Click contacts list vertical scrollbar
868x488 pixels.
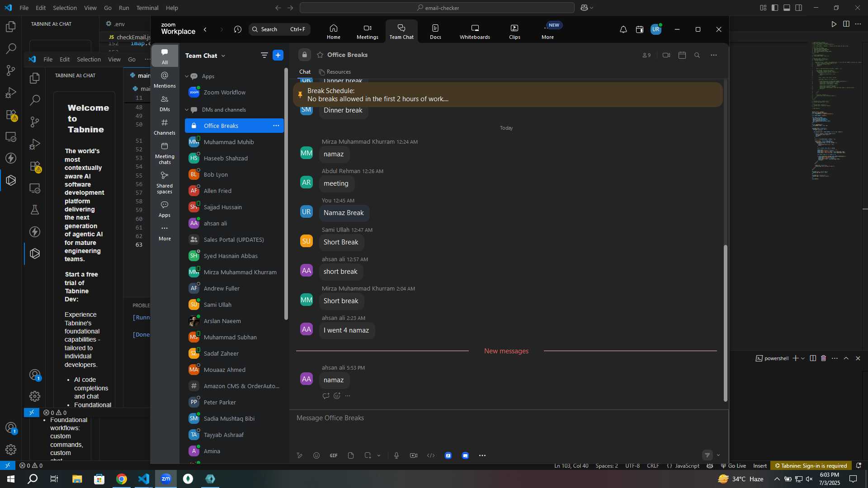click(286, 194)
